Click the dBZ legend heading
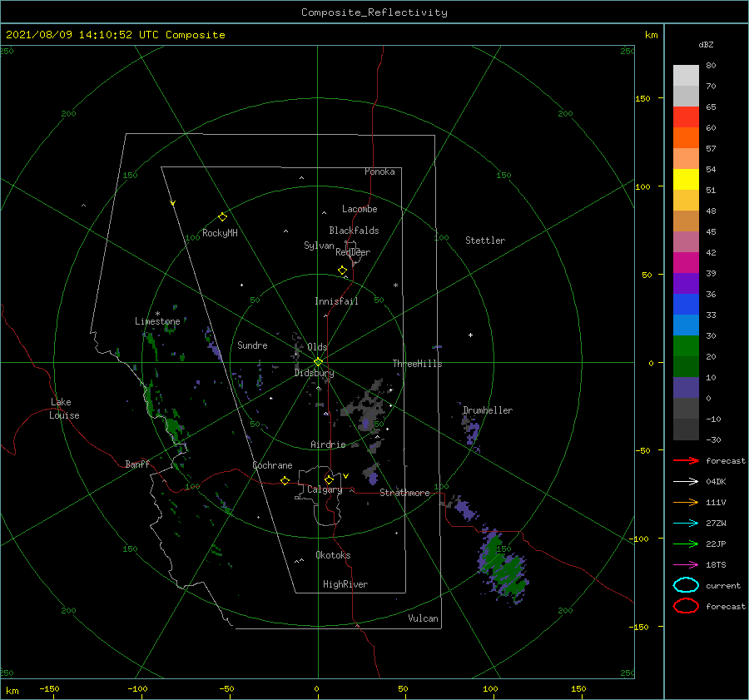Screen dimensions: 749x700 coord(706,44)
